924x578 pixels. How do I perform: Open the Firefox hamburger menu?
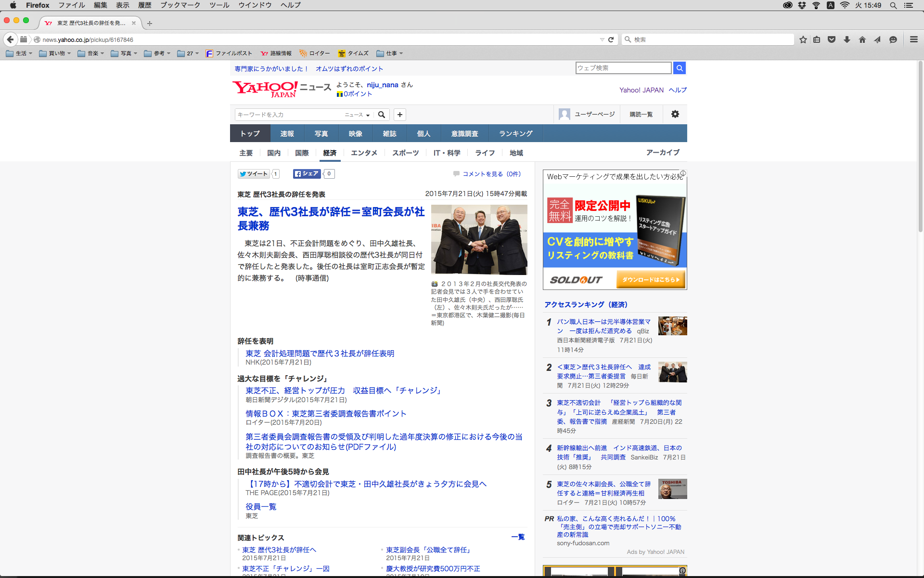[x=913, y=39]
